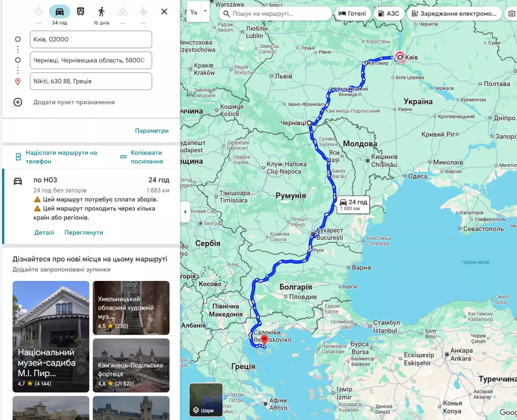The width and height of the screenshot is (517, 420).
Task: Filter by АЗС gas stations
Action: (x=389, y=14)
